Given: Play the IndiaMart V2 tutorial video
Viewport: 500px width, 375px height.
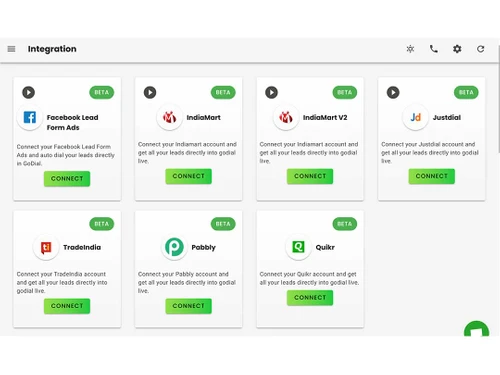Looking at the screenshot, I should coord(271,92).
